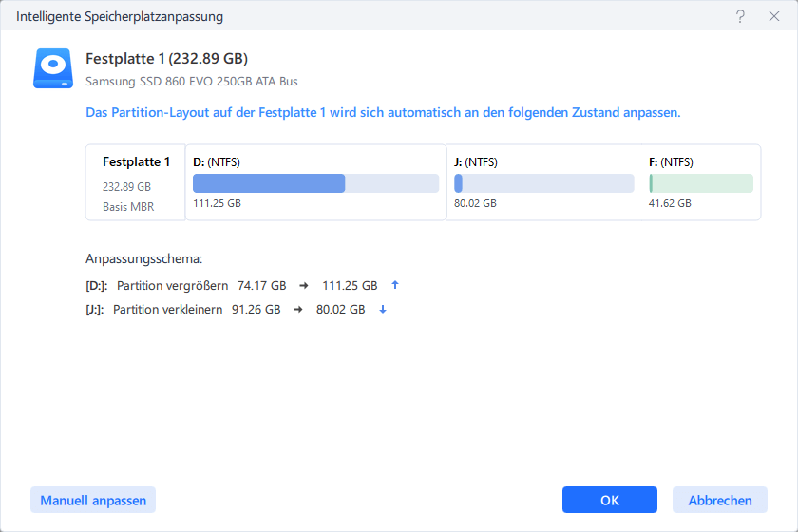798x532 pixels.
Task: Click the J: (NTFS) partition label
Action: click(x=475, y=162)
